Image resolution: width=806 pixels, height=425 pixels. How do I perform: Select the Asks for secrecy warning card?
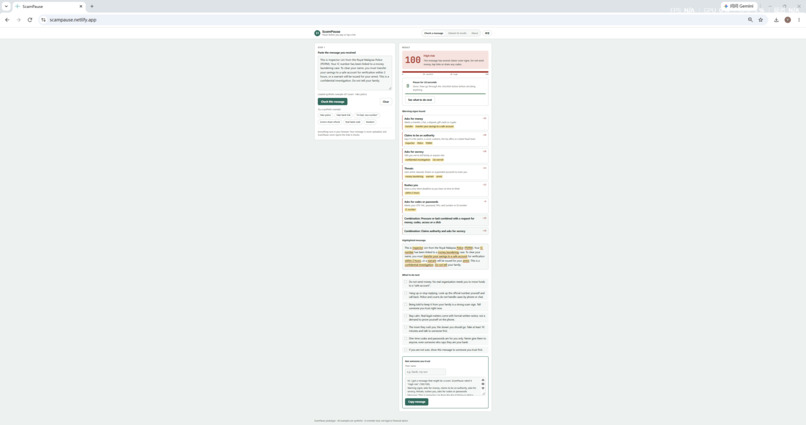click(x=445, y=156)
